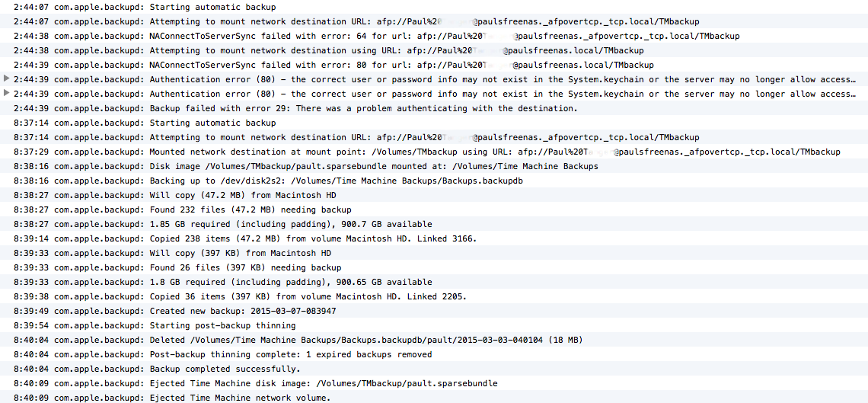Viewport: 868px width, 403px height.
Task: Click the Created new backup 2015-03-07-083947 line
Action: point(434,311)
